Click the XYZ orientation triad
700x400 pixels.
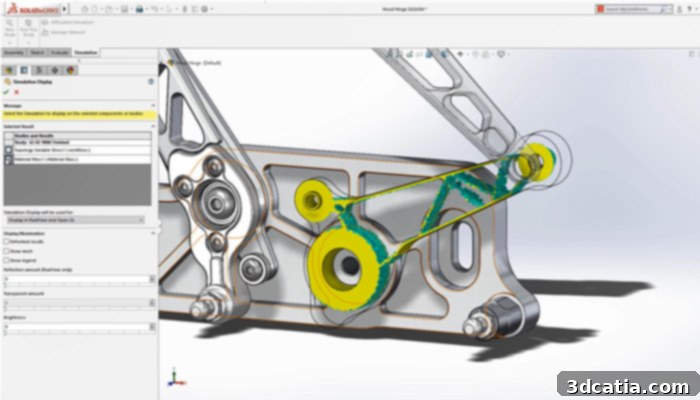[176, 377]
